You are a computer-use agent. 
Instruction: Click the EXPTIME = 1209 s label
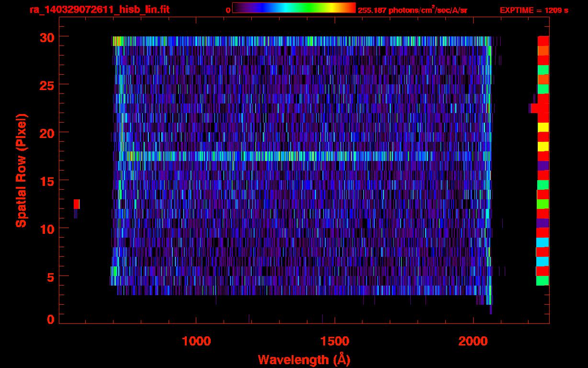(534, 10)
